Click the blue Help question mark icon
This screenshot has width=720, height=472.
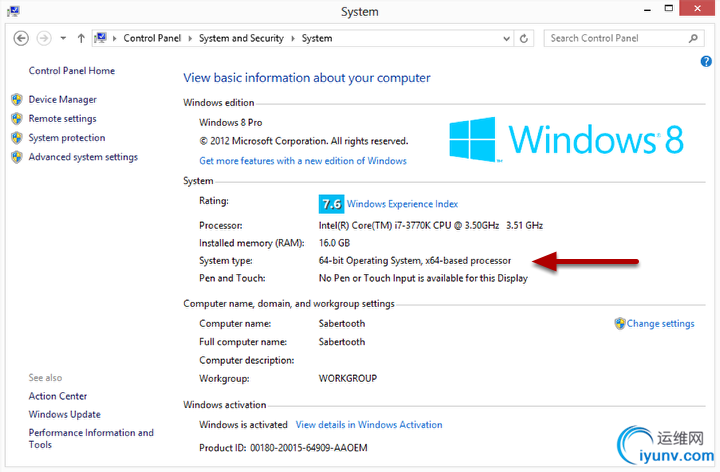(x=707, y=62)
